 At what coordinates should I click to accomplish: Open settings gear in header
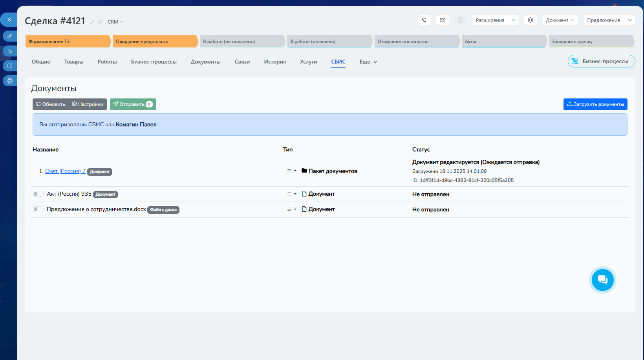pos(531,20)
